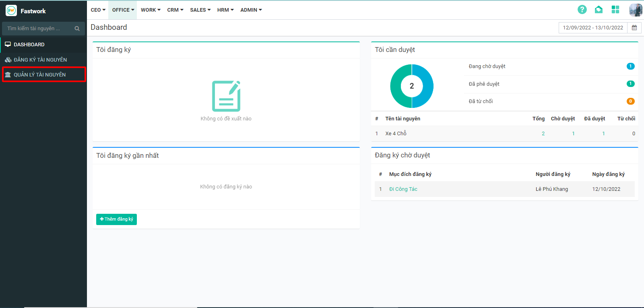
Task: Click the Đang chờ duyệt count badge
Action: (630, 66)
